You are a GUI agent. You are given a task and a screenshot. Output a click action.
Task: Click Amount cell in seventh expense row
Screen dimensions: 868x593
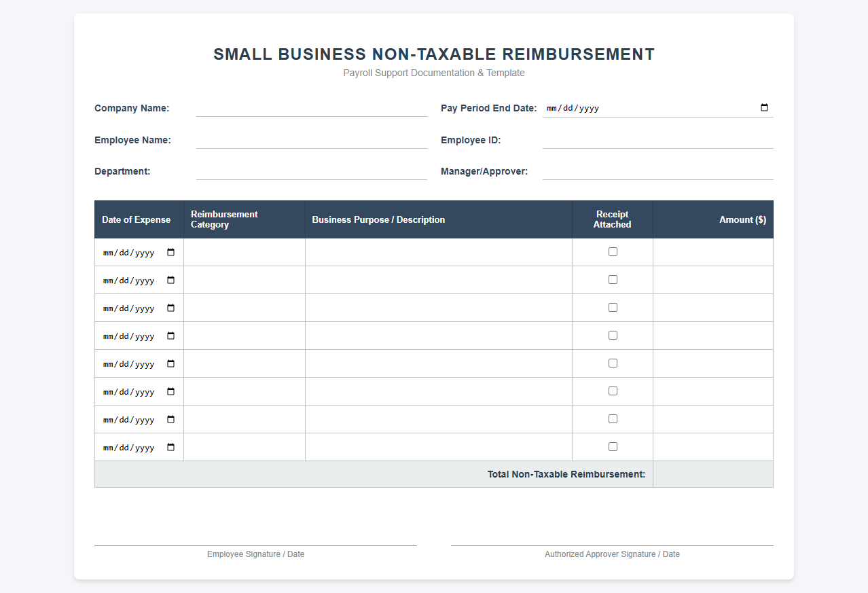coord(713,419)
